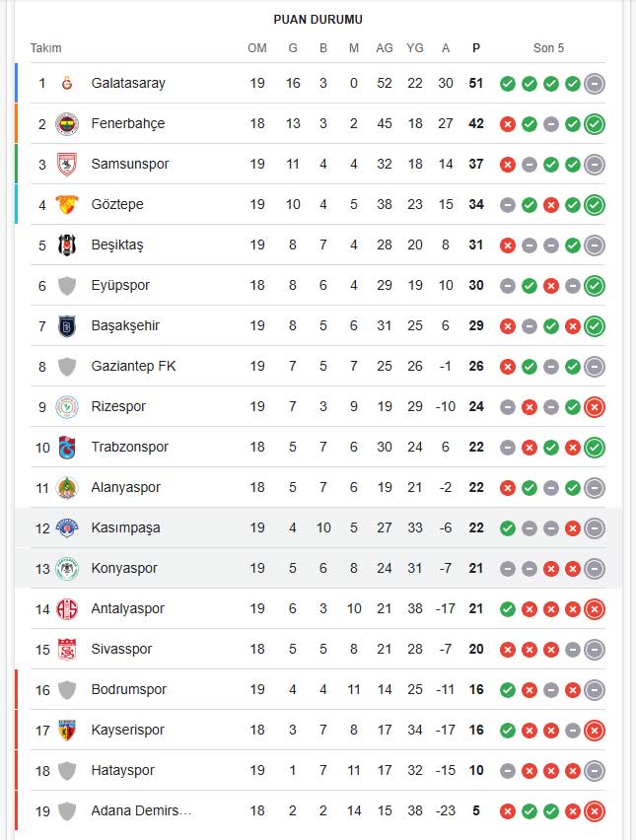
Task: Click the Son 5 column header
Action: [x=548, y=48]
